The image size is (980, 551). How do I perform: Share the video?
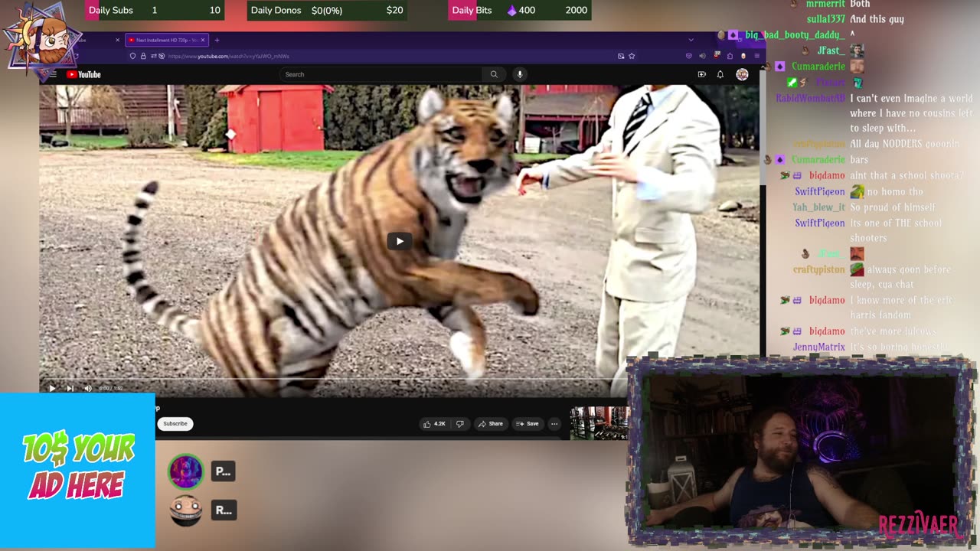(x=490, y=423)
